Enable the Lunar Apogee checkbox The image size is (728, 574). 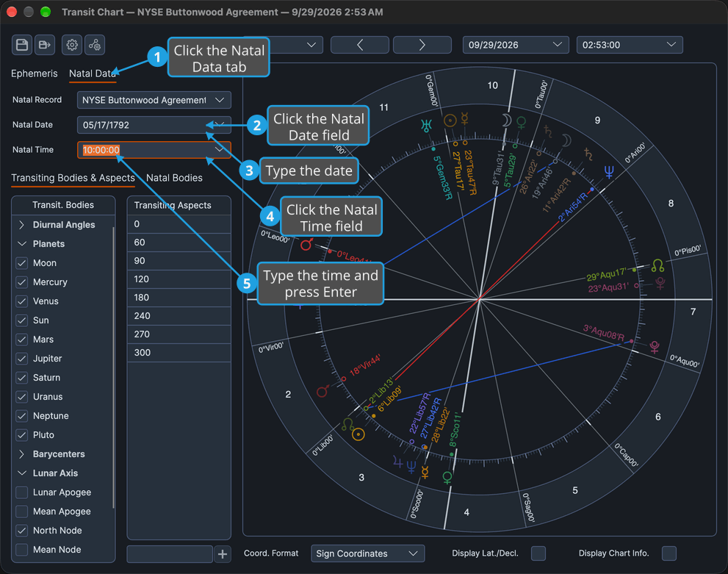tap(22, 492)
